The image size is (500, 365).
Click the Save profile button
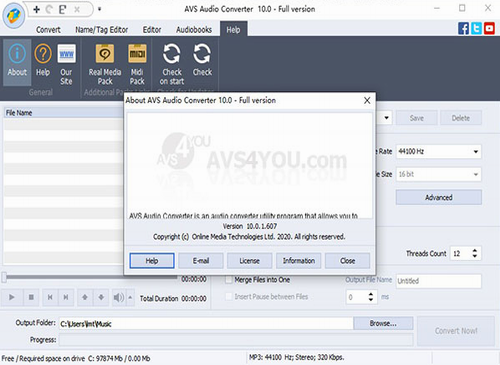pos(417,118)
